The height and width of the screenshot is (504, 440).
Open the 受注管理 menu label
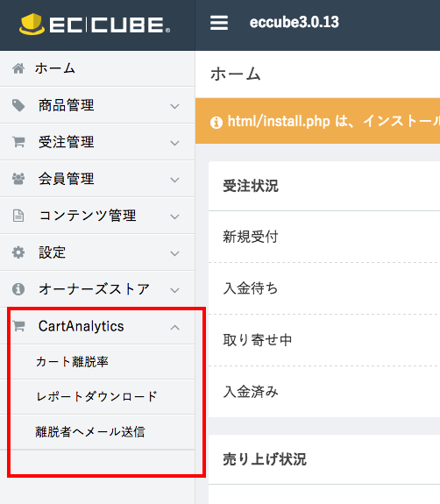pyautogui.click(x=67, y=142)
